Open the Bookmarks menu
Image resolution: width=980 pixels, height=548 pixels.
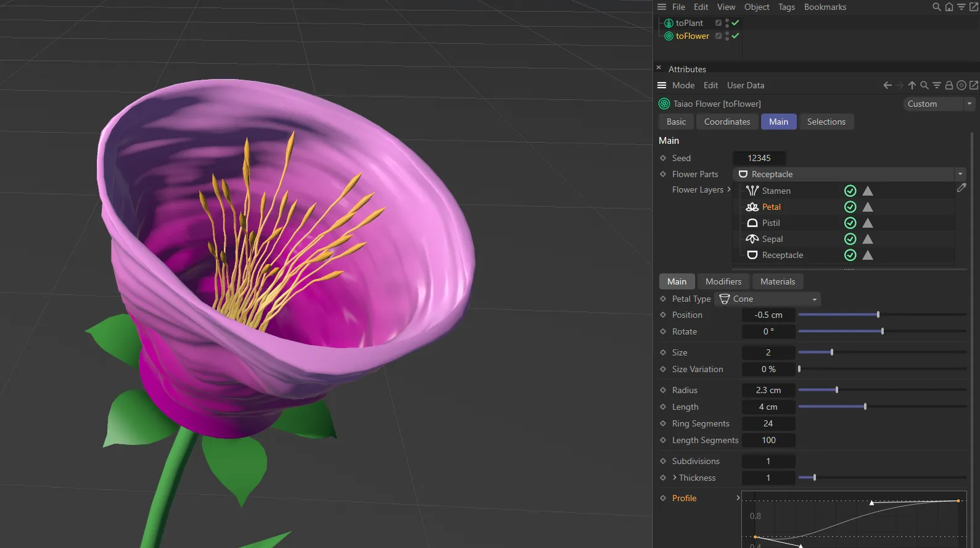[x=825, y=7]
